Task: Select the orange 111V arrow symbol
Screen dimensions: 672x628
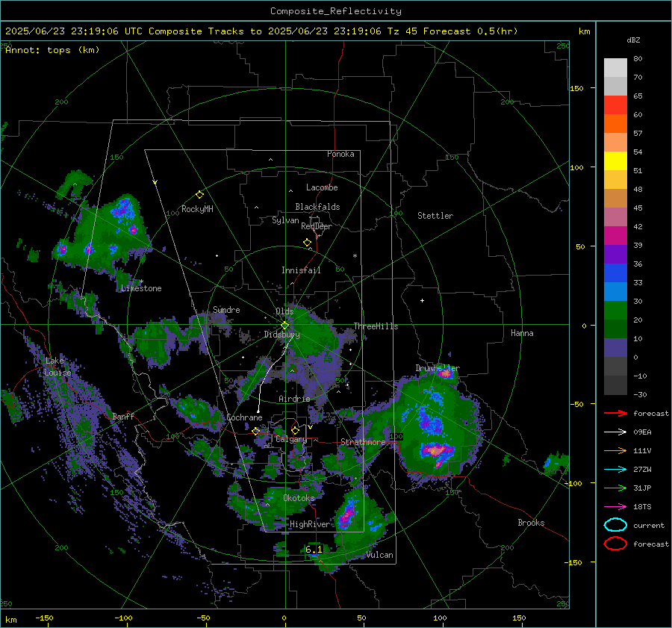Action: (615, 450)
